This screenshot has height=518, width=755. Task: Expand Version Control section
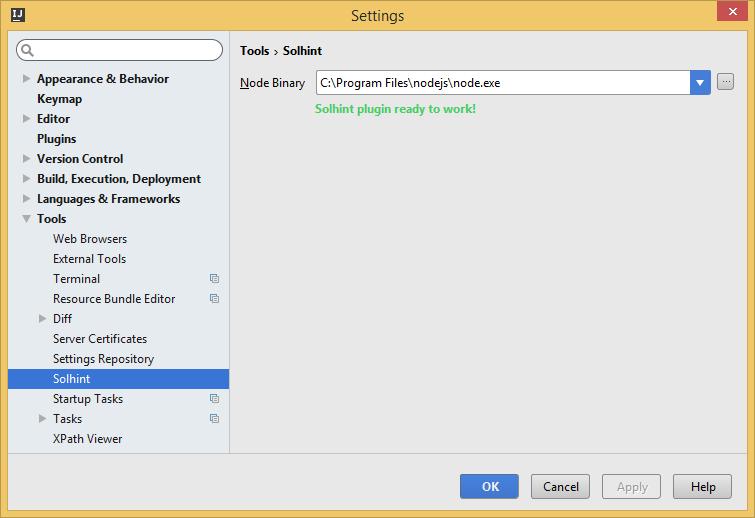click(26, 158)
